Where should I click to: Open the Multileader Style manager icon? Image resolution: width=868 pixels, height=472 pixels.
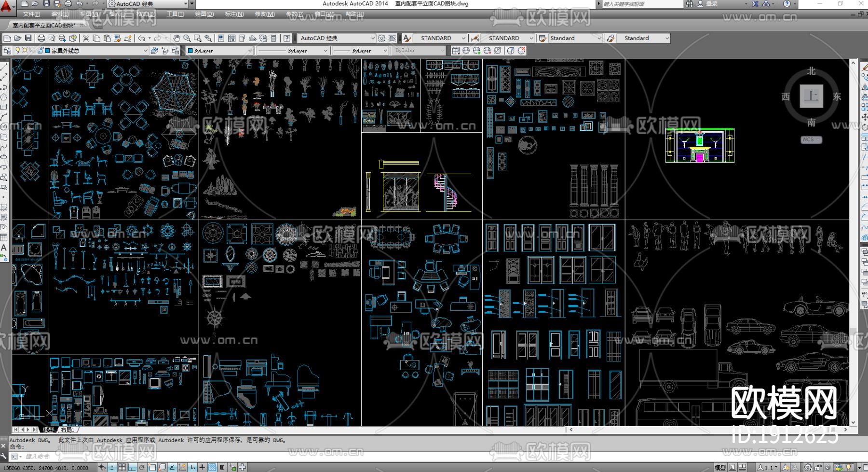click(x=611, y=38)
